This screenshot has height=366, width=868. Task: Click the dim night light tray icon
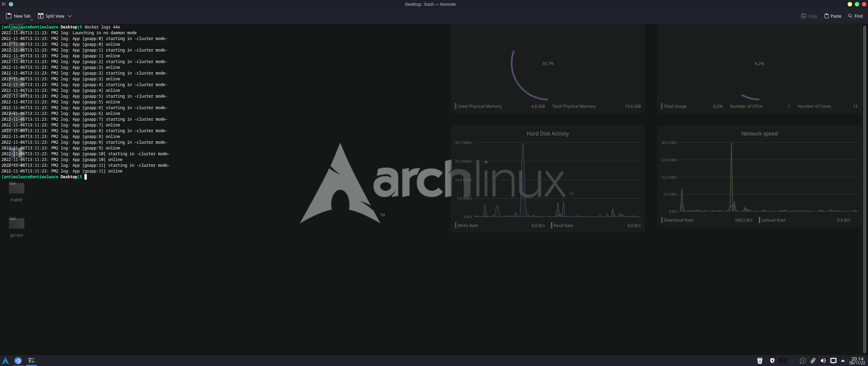click(793, 361)
